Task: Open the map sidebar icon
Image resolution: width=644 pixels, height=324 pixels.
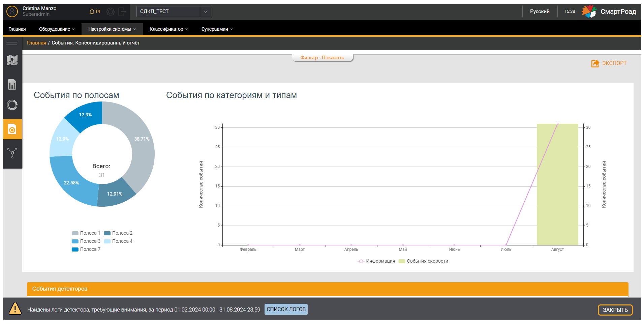Action: click(x=12, y=60)
